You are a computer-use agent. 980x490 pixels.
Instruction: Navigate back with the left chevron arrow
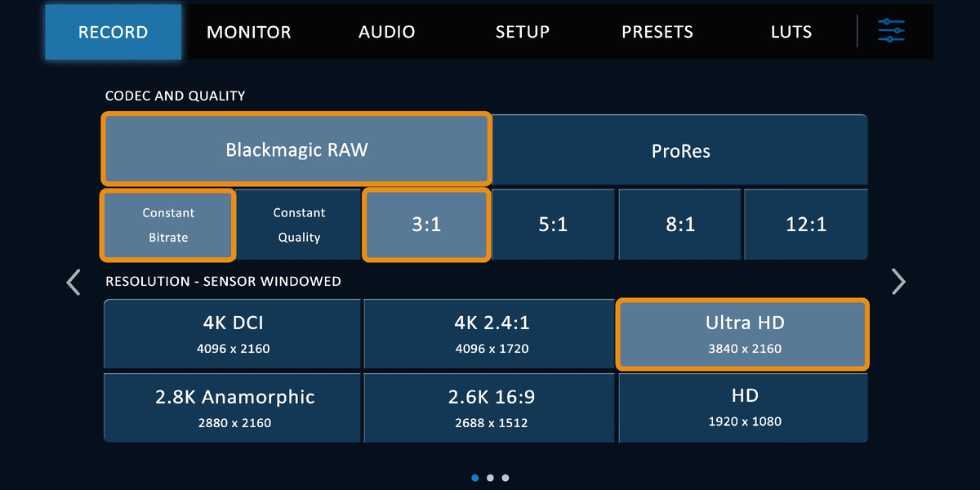[73, 281]
